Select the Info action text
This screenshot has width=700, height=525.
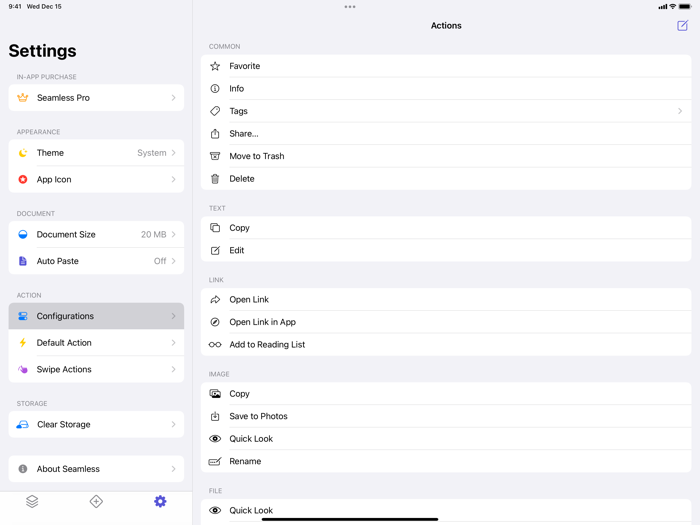click(236, 88)
